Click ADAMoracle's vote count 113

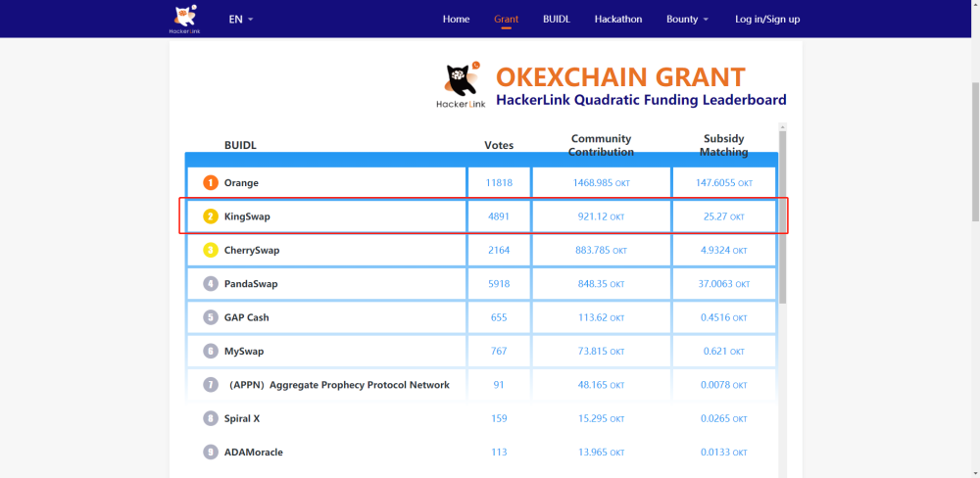point(499,452)
